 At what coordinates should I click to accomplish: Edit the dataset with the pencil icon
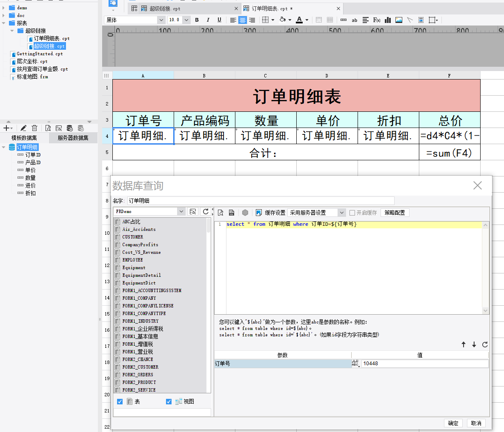click(x=23, y=128)
